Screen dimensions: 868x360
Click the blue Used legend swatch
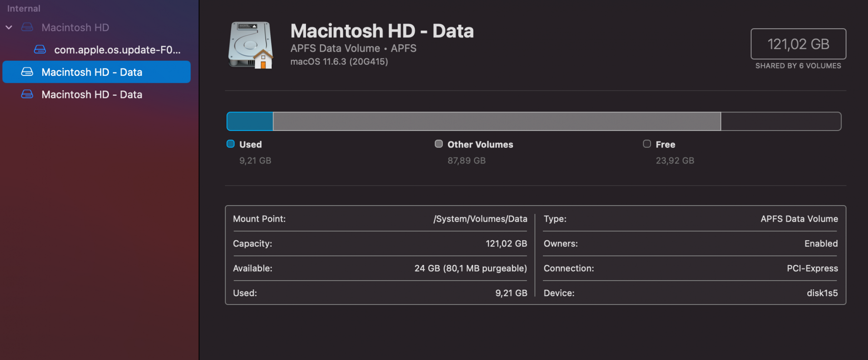(x=230, y=144)
